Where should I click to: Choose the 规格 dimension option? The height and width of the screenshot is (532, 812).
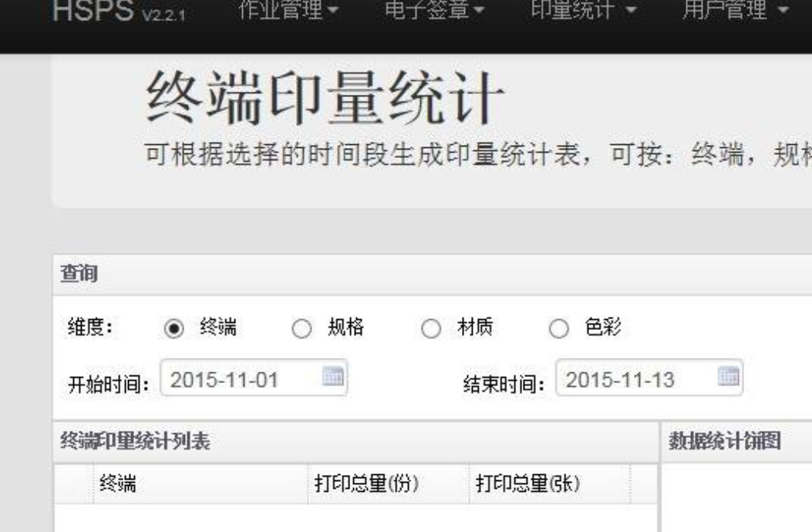(302, 329)
